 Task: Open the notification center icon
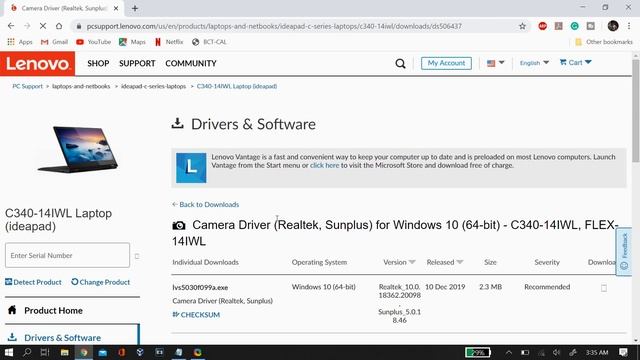[623, 352]
